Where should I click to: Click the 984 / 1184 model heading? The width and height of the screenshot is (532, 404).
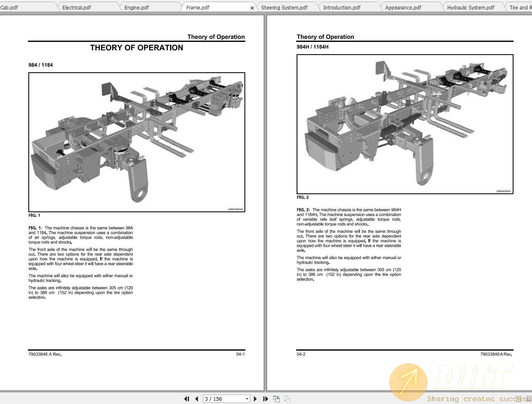pyautogui.click(x=41, y=65)
